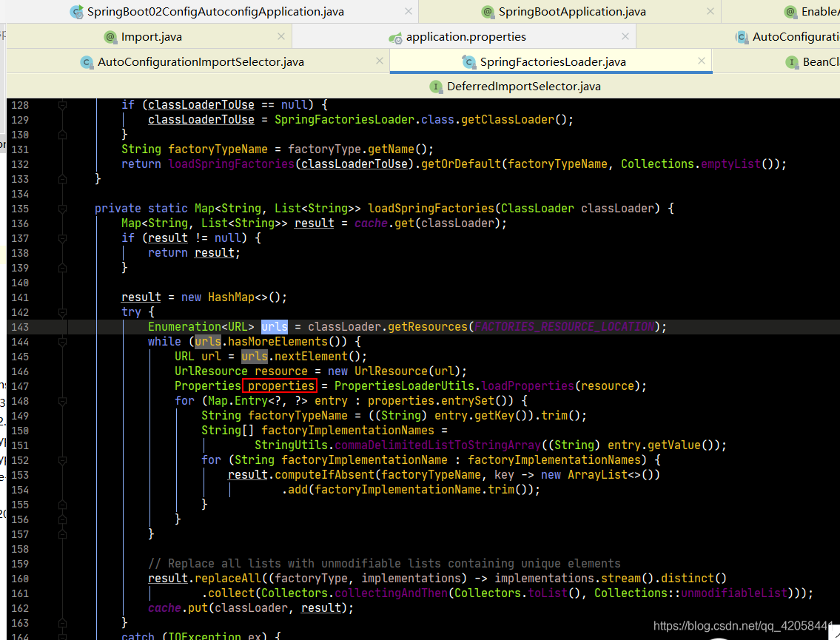Collapse the loadSpringFactories method at line 135
This screenshot has height=640, width=840.
click(62, 208)
